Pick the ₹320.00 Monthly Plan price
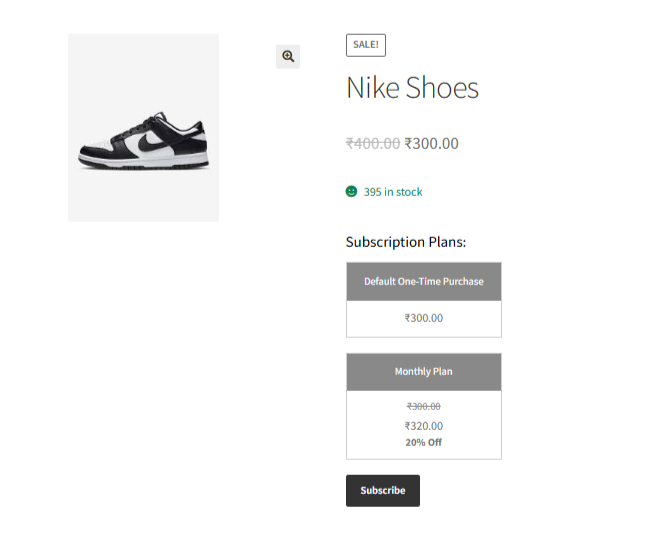 pos(423,426)
